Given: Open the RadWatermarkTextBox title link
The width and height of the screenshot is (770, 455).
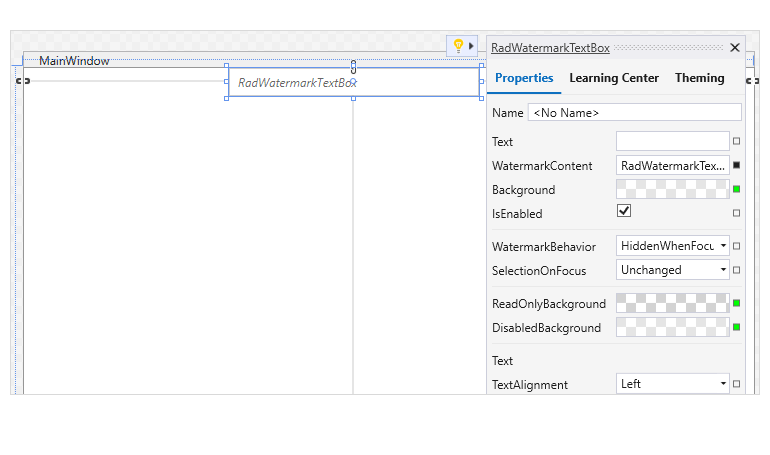Looking at the screenshot, I should (550, 48).
